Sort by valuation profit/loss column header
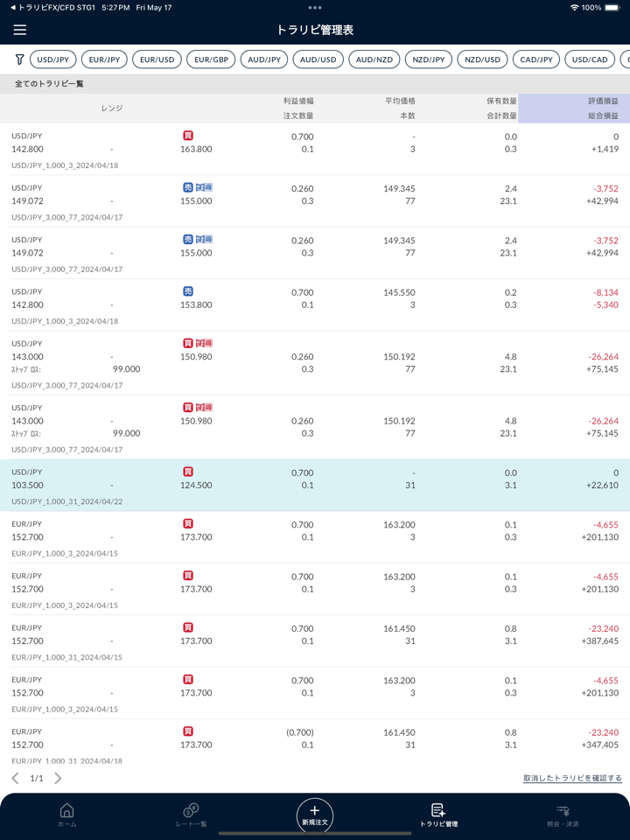This screenshot has width=630, height=840. click(x=573, y=108)
